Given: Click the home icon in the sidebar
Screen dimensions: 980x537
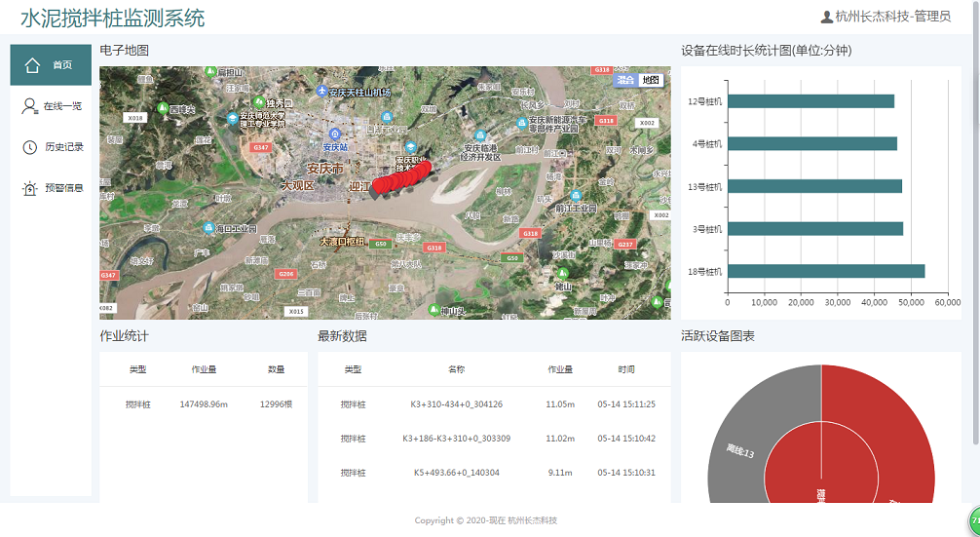Looking at the screenshot, I should click(x=32, y=65).
